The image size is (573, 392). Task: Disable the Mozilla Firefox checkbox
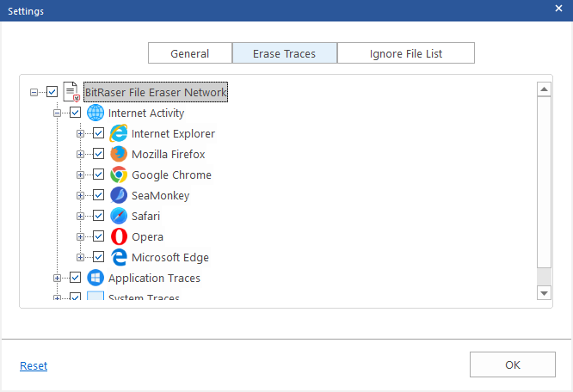pyautogui.click(x=98, y=154)
